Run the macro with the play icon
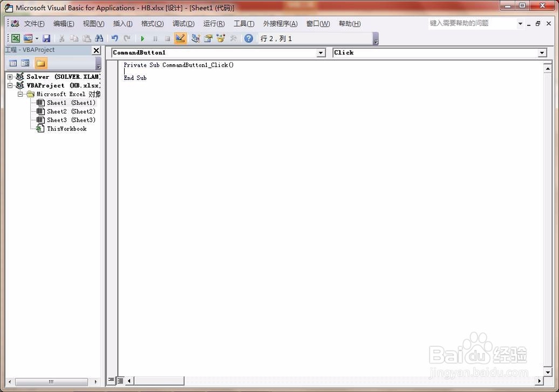This screenshot has height=392, width=559. (143, 39)
